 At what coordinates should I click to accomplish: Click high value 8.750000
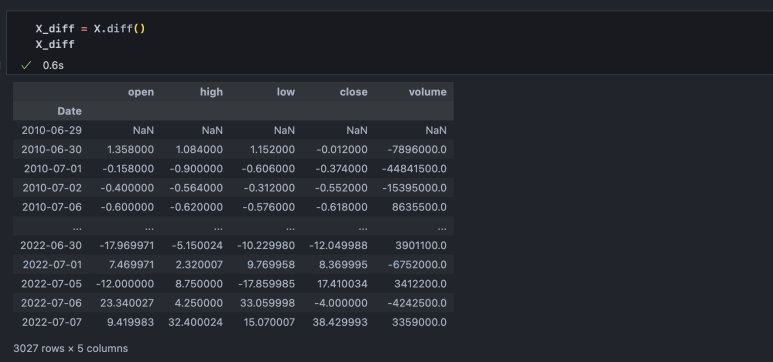click(x=199, y=284)
